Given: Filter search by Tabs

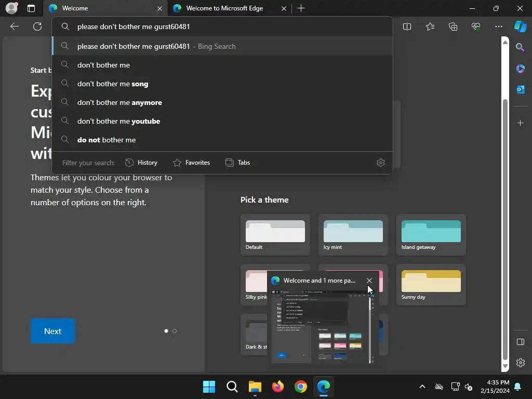Looking at the screenshot, I should click(x=237, y=163).
